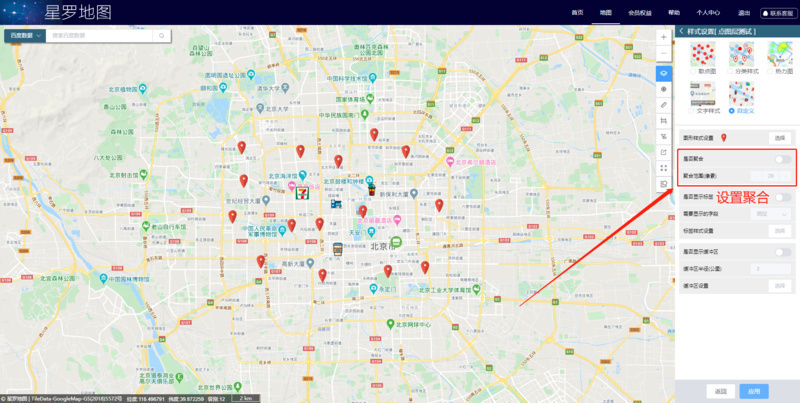Go back using panel header chevron

coord(681,32)
